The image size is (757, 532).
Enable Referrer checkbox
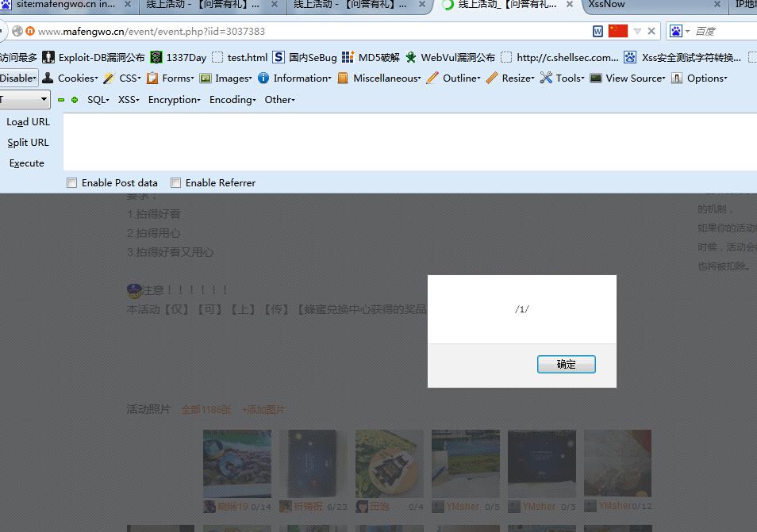pos(175,183)
